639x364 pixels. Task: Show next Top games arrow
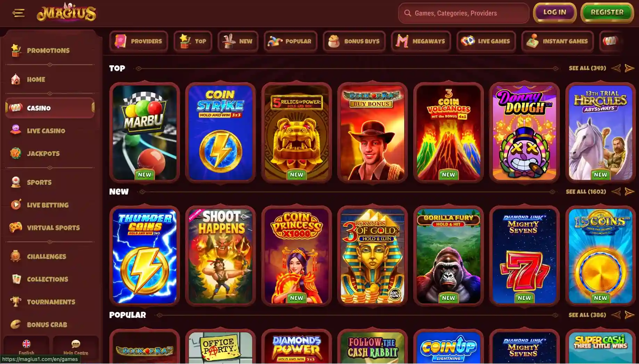pyautogui.click(x=629, y=68)
